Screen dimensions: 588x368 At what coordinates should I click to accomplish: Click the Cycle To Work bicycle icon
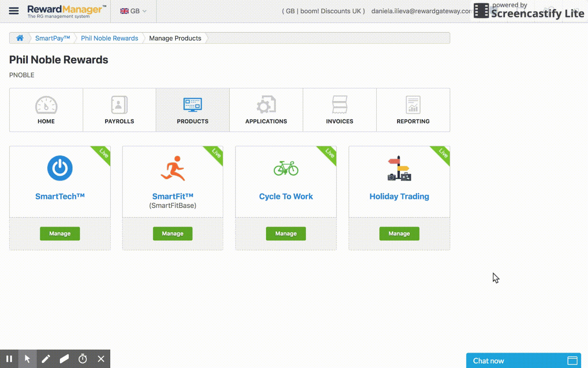286,168
